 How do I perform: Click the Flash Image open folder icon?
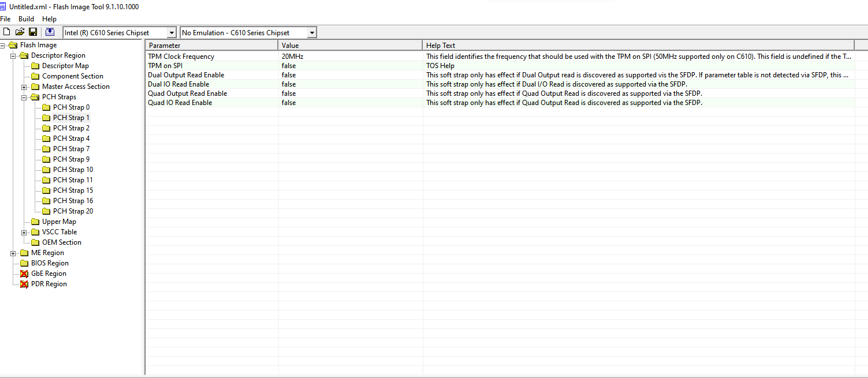tap(13, 45)
